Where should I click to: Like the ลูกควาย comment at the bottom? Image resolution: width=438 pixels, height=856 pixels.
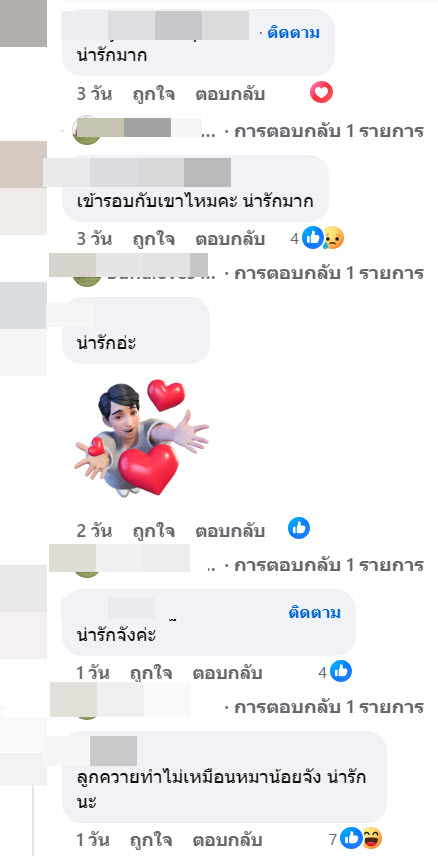(153, 839)
